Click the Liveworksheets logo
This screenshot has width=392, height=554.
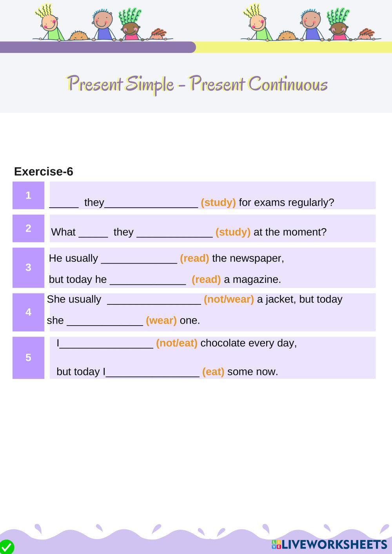pos(329,544)
